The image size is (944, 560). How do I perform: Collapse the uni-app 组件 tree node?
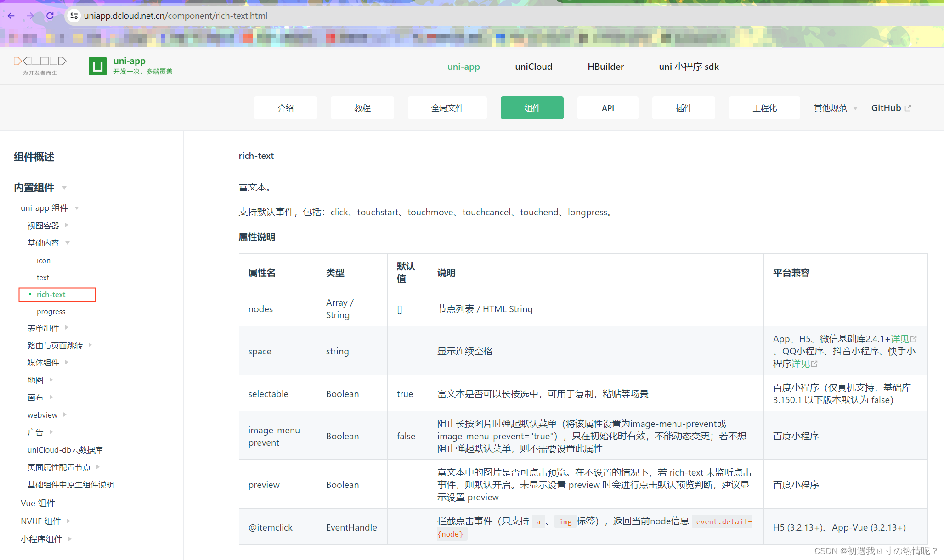(50, 208)
